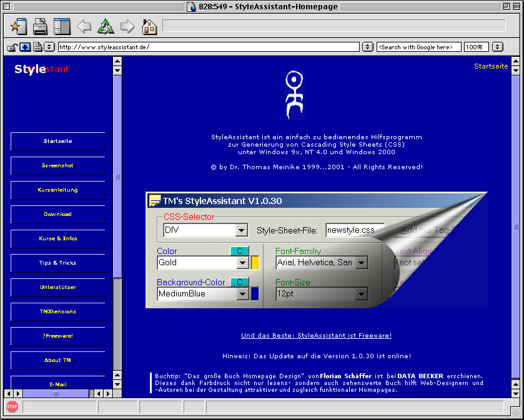Click the 'TM's StyleAssistant V1.0.30' title text
Screen dimensions: 524x420
point(222,201)
